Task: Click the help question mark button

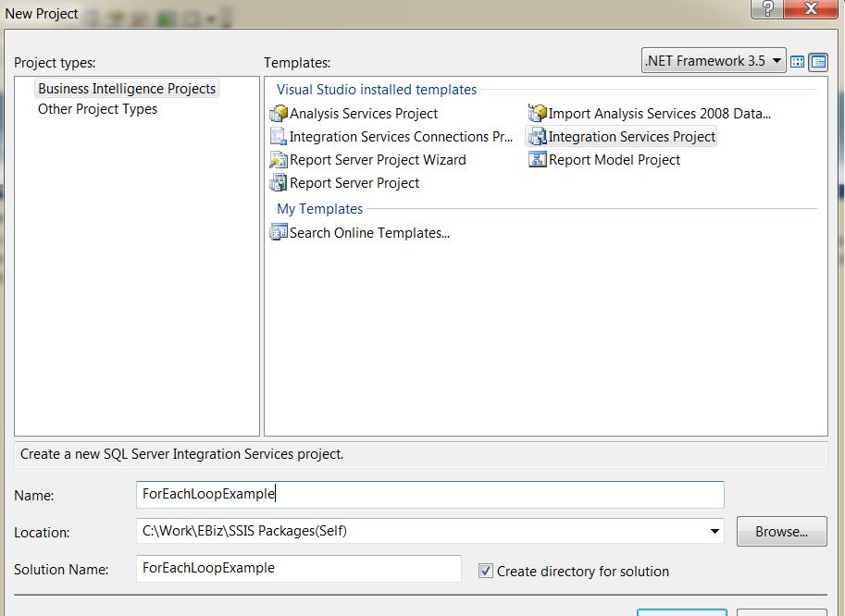Action: [766, 9]
